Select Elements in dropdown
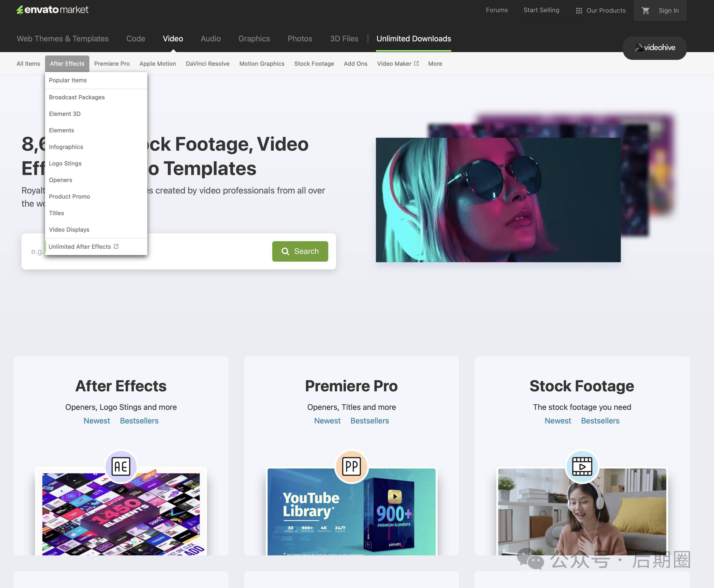Viewport: 714px width, 588px height. pyautogui.click(x=96, y=130)
